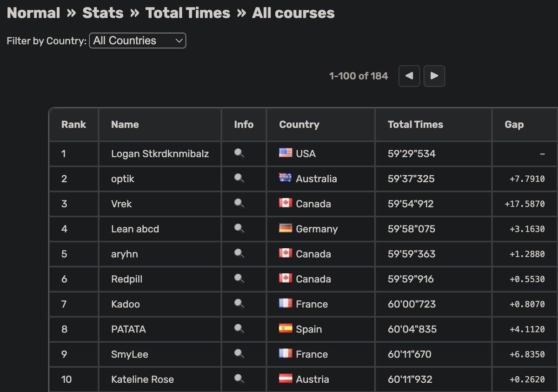
Task: Click total time 59'54"912
Action: tap(411, 204)
